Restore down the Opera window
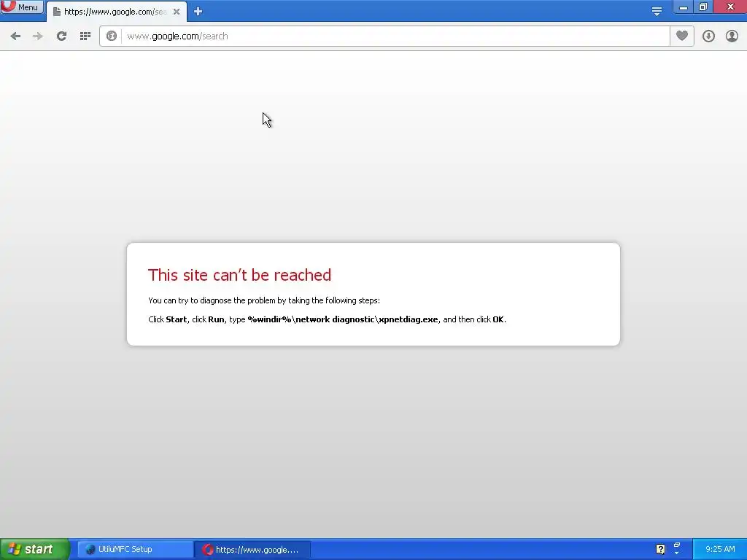 click(x=703, y=7)
